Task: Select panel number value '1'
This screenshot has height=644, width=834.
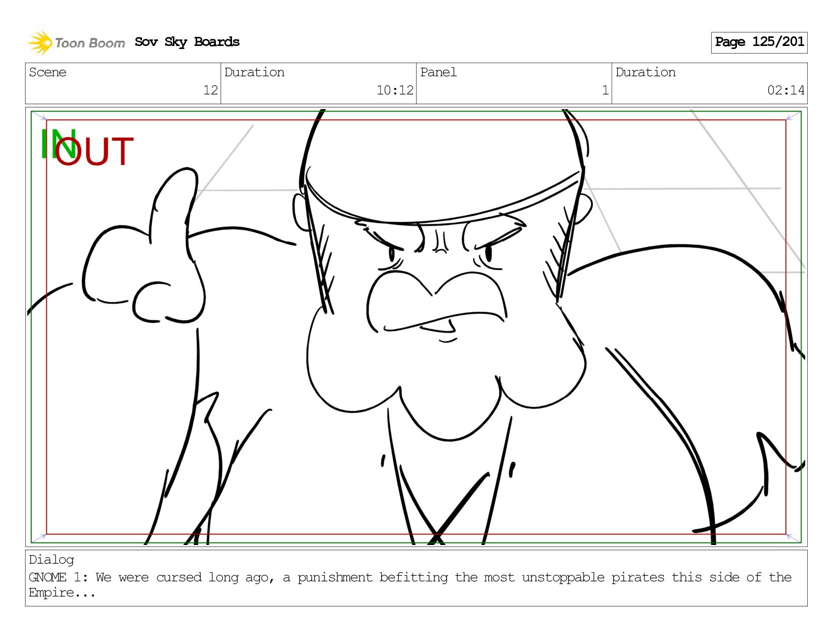Action: point(605,90)
